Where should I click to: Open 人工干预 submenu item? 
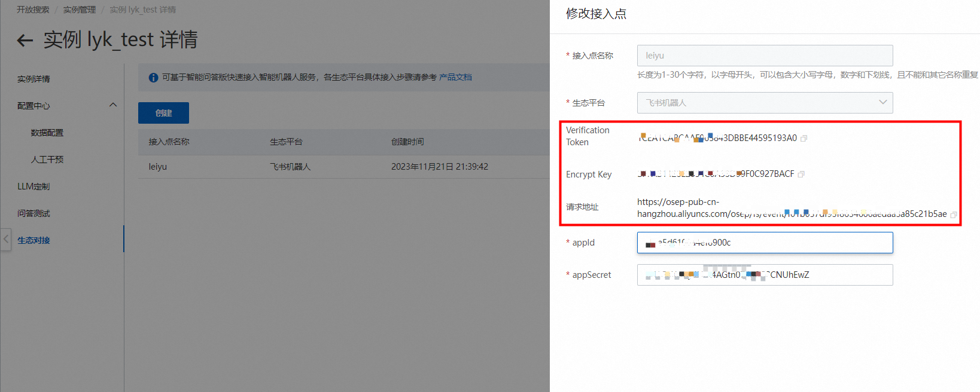[47, 160]
